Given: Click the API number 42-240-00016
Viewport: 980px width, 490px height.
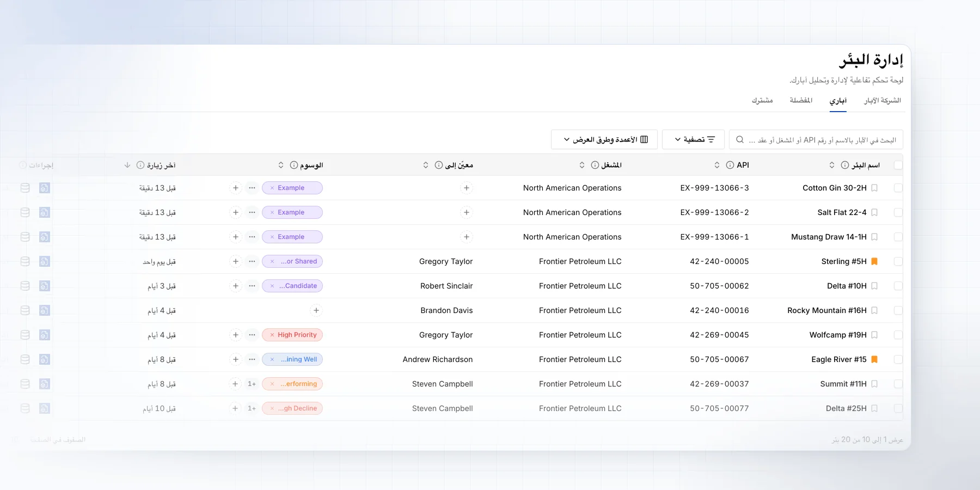Looking at the screenshot, I should coord(719,310).
